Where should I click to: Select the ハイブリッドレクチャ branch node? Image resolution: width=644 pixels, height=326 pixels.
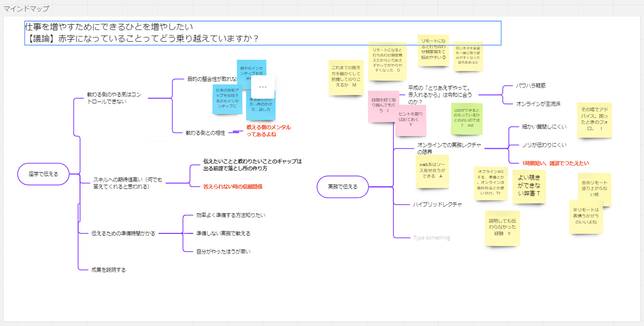point(437,204)
